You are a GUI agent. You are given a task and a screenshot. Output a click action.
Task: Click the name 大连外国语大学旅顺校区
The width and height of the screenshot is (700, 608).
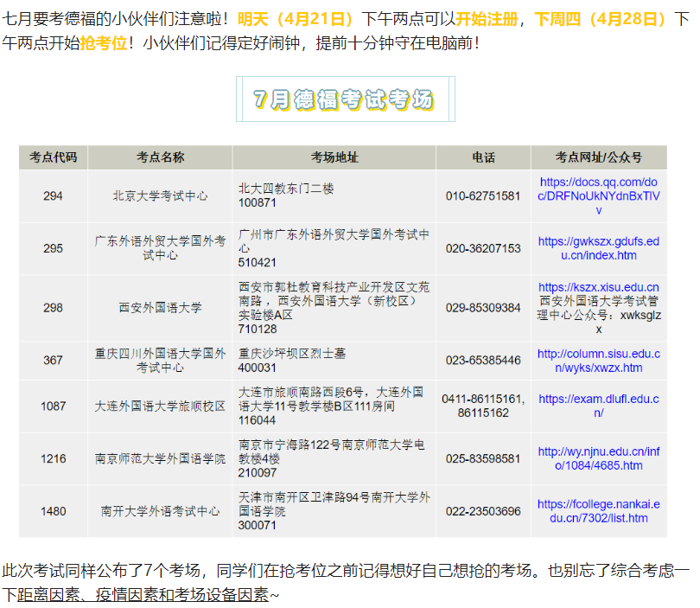pyautogui.click(x=160, y=406)
